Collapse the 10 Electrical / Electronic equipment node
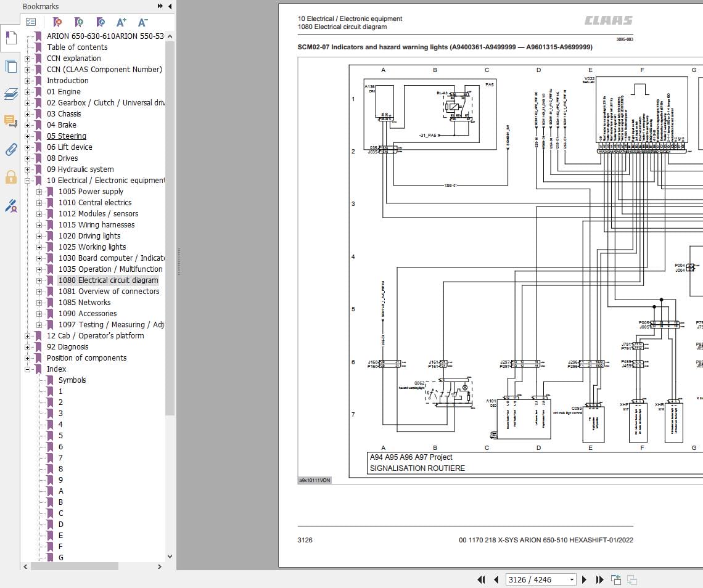The height and width of the screenshot is (588, 703). [27, 181]
